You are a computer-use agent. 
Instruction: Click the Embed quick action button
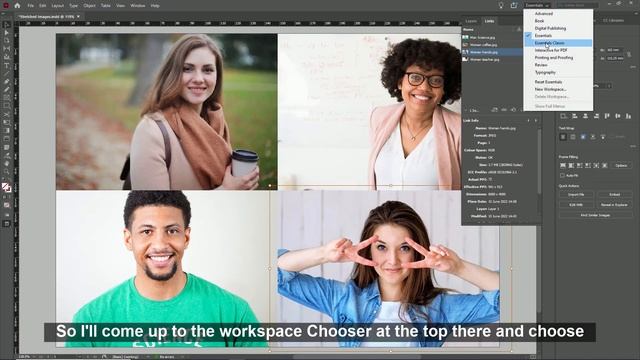pos(615,195)
